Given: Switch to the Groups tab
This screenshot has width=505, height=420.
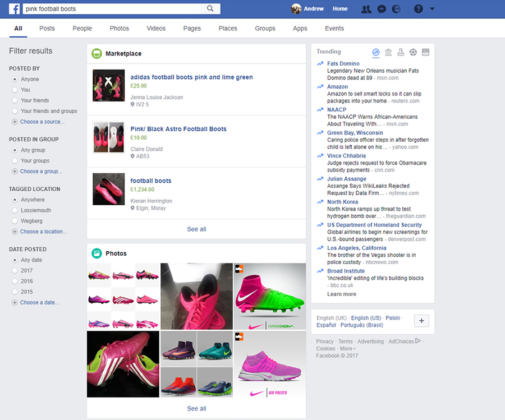Looking at the screenshot, I should point(265,29).
